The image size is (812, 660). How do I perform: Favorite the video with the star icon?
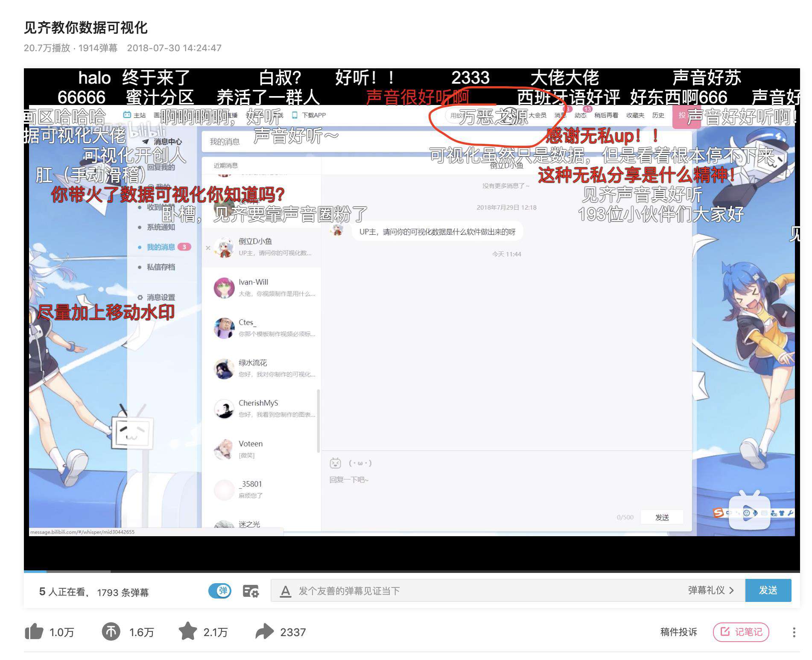coord(188,631)
